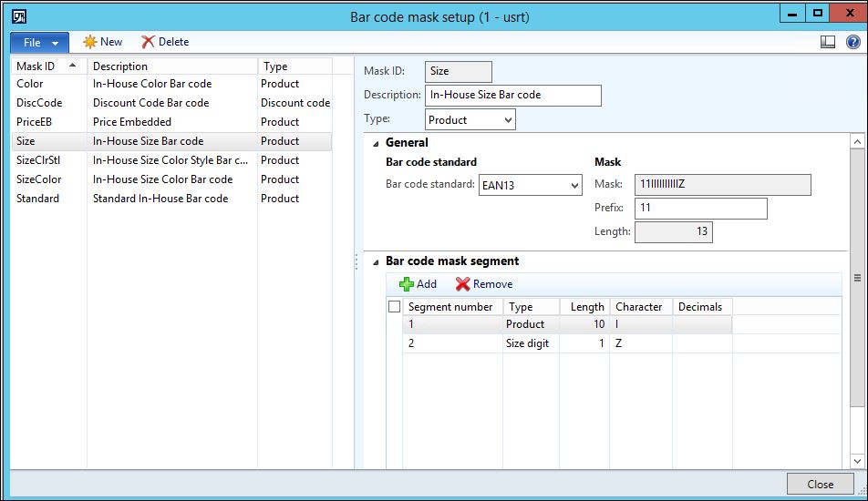868x501 pixels.
Task: Sort list by Mask ID column header
Action: coord(48,66)
